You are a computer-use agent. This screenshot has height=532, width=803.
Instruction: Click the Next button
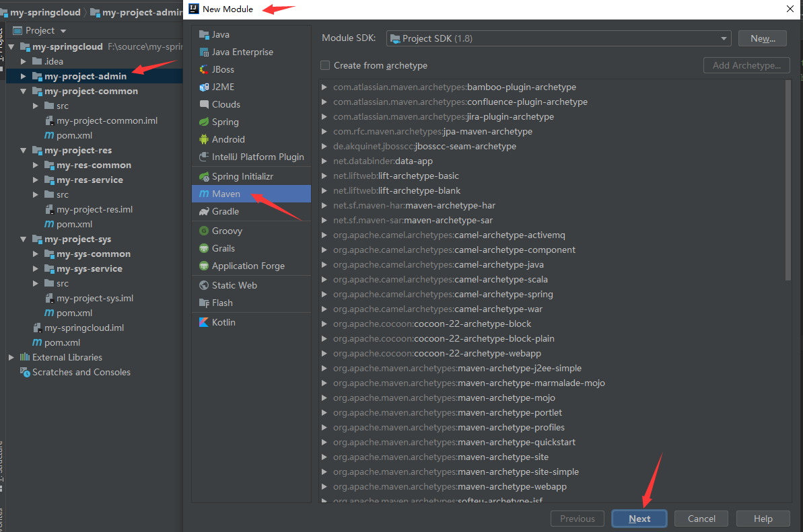(x=639, y=519)
